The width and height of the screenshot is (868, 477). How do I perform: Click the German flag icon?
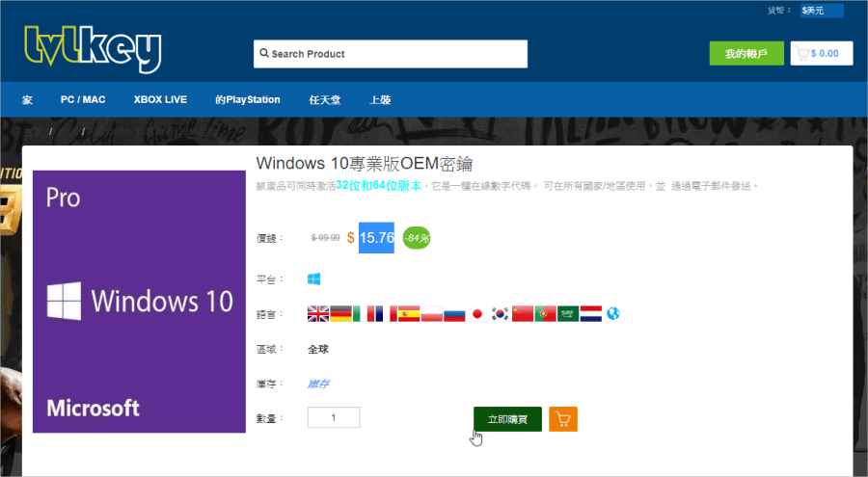point(341,314)
